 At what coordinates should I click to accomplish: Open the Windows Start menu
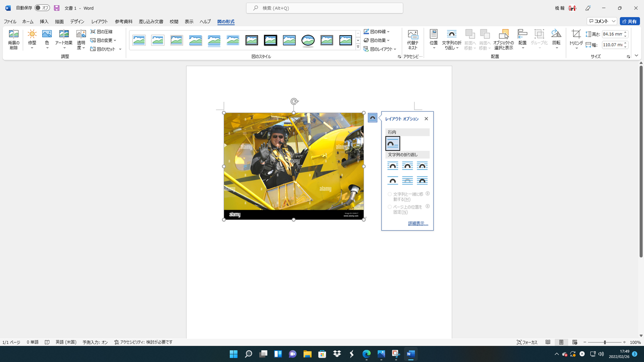click(x=233, y=354)
